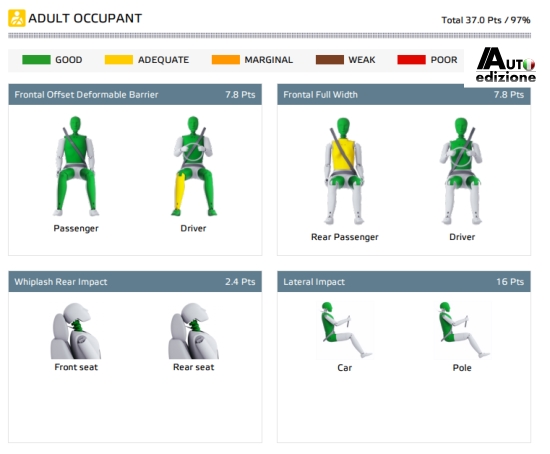This screenshot has height=454, width=550.
Task: Open the Lateral Impact header
Action: click(404, 281)
